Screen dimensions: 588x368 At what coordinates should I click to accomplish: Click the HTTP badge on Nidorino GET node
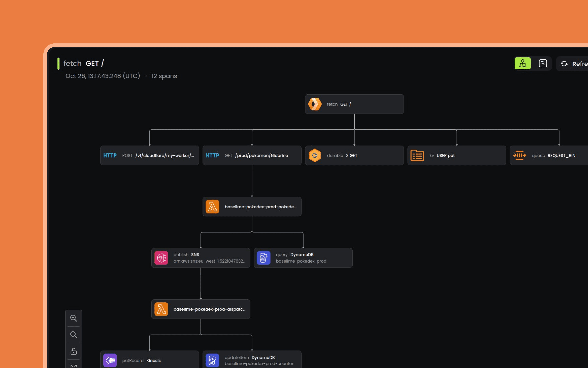point(212,155)
